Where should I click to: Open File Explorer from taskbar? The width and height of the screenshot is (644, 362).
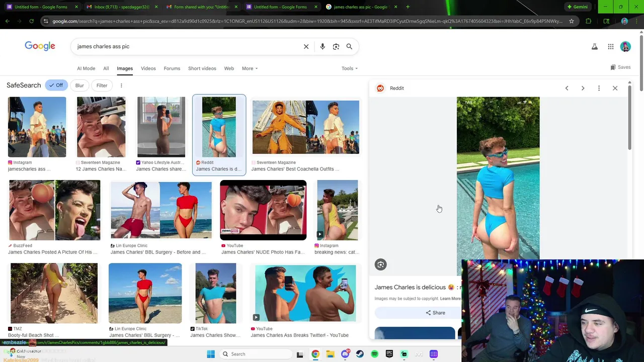330,354
